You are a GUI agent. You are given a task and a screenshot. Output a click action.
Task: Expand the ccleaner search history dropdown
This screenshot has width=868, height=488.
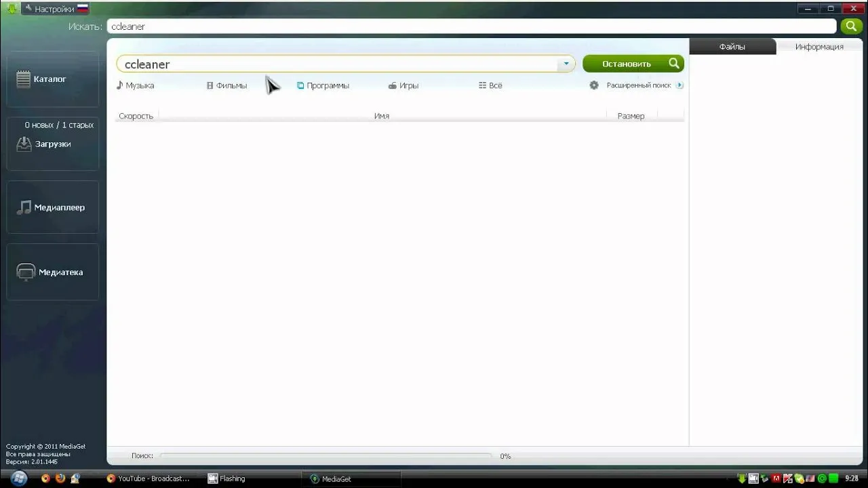[x=566, y=64]
